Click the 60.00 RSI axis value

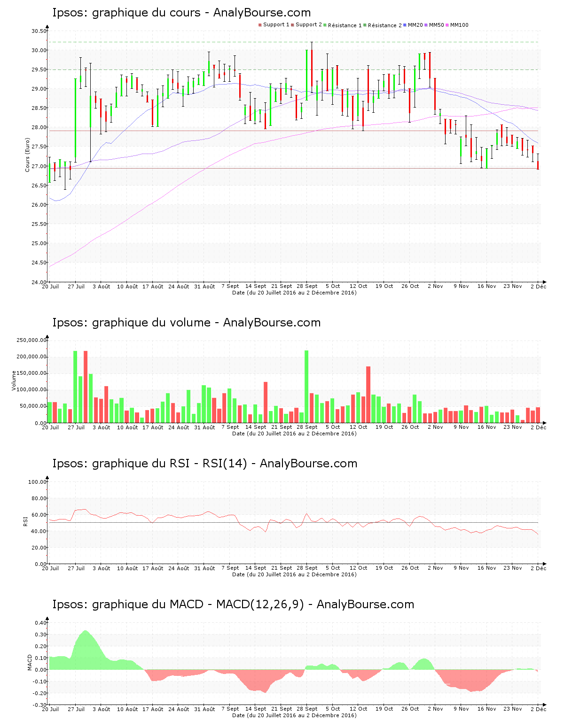point(39,515)
